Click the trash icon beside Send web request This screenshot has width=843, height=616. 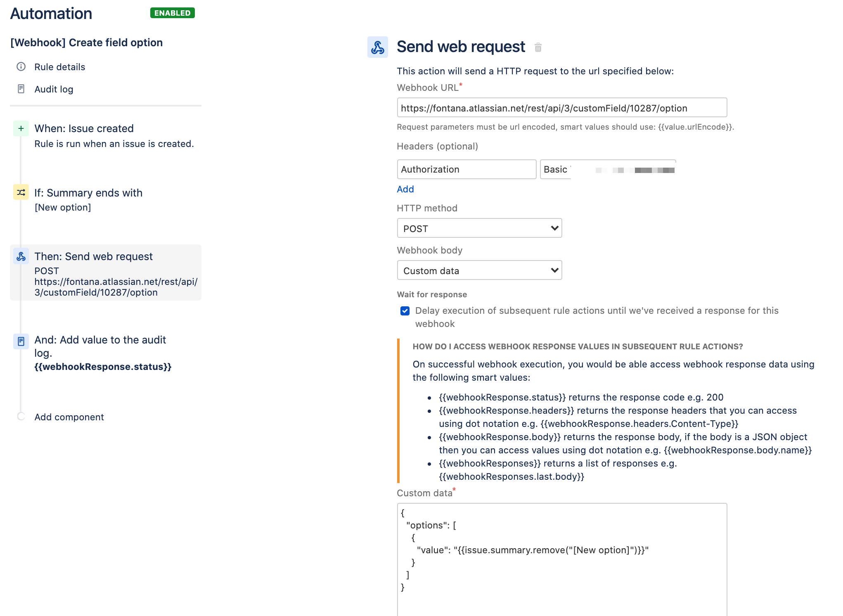[538, 47]
